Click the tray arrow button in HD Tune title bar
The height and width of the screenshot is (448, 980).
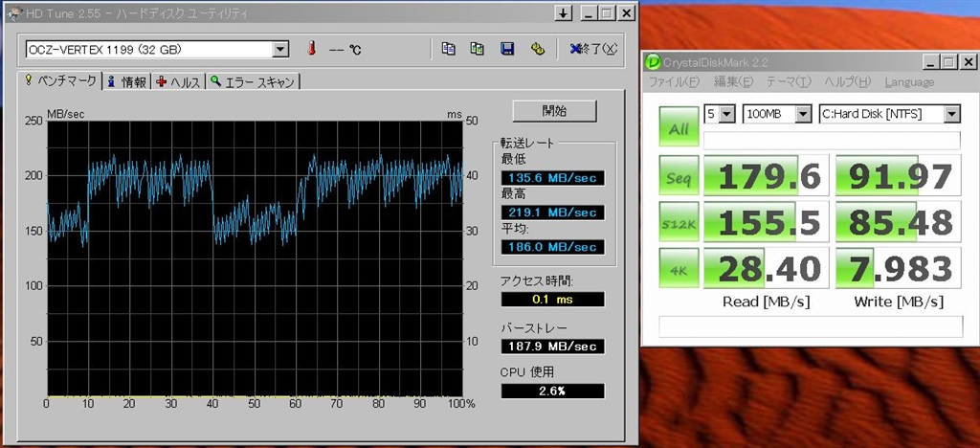point(563,13)
